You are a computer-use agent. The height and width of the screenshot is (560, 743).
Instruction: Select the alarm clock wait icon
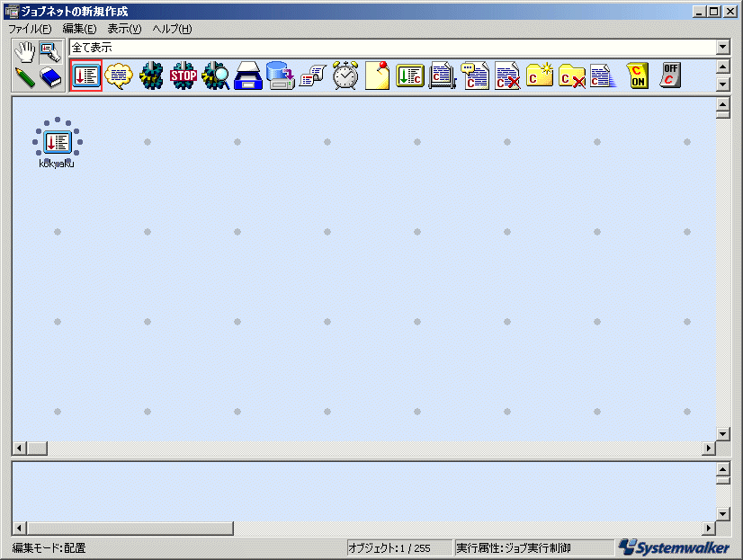pos(345,76)
